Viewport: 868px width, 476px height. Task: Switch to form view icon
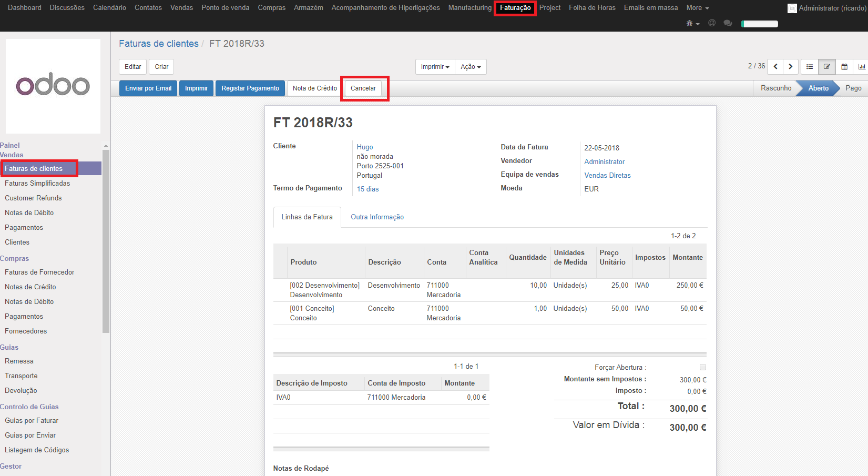click(826, 67)
